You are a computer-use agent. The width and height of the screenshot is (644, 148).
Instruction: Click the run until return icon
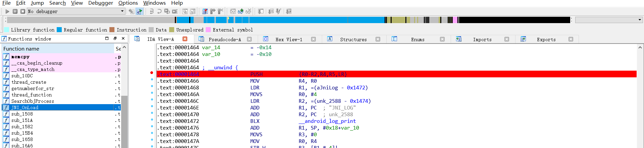[167, 11]
